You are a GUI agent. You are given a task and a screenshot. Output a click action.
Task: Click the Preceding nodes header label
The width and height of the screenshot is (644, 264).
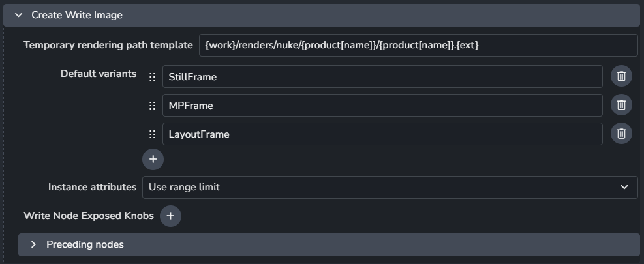[x=85, y=244]
